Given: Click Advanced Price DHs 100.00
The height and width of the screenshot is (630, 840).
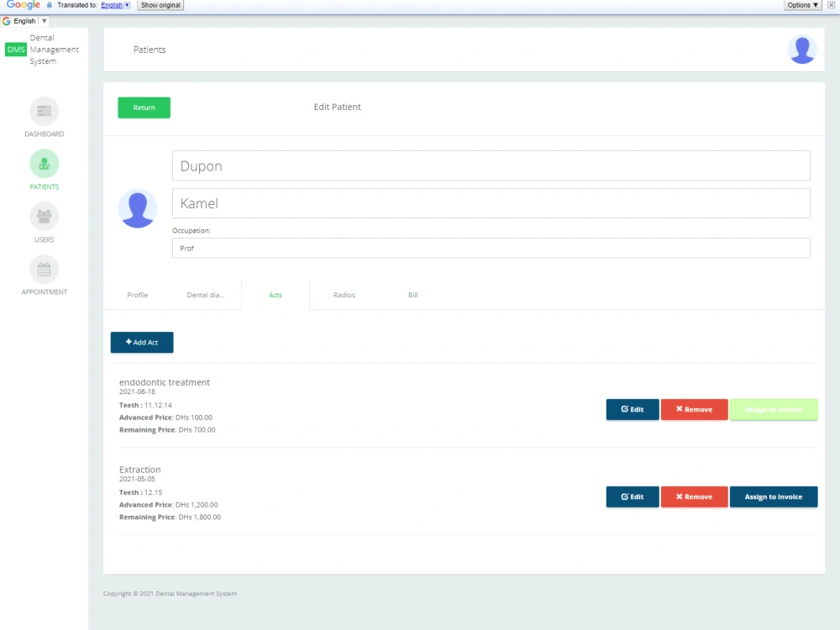Looking at the screenshot, I should pyautogui.click(x=165, y=417).
